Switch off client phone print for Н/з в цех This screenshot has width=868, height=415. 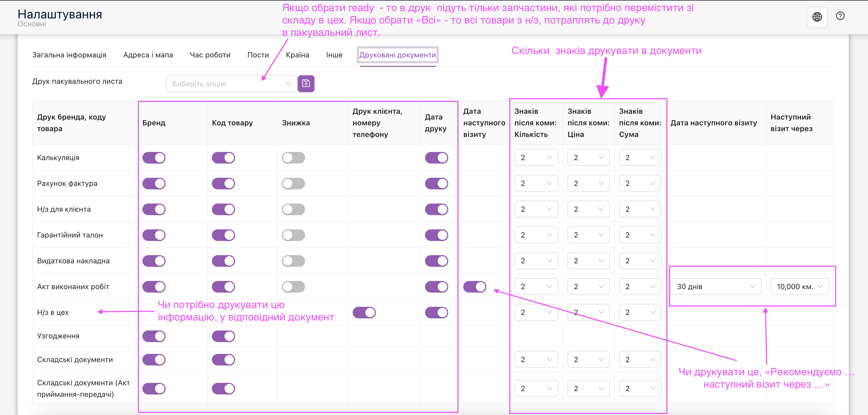pos(364,313)
